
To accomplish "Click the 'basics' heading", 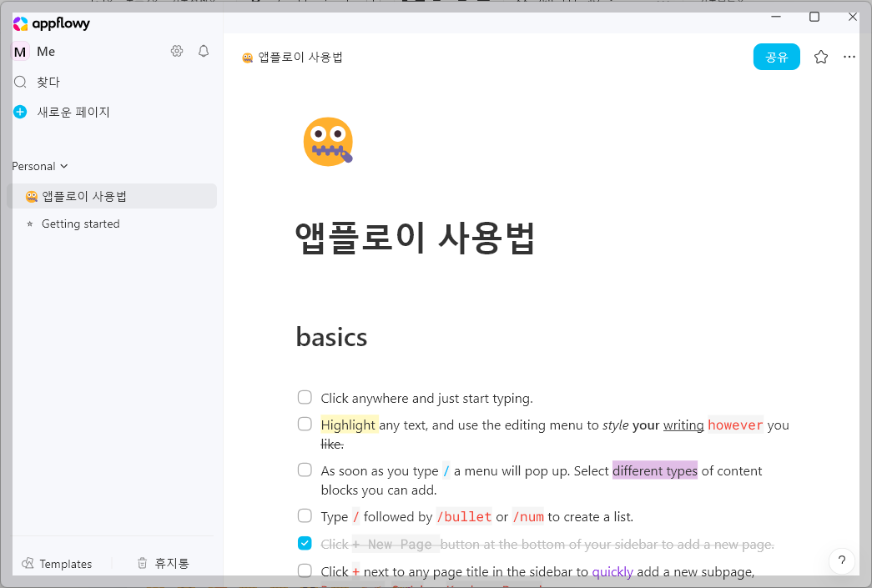I will (x=331, y=337).
